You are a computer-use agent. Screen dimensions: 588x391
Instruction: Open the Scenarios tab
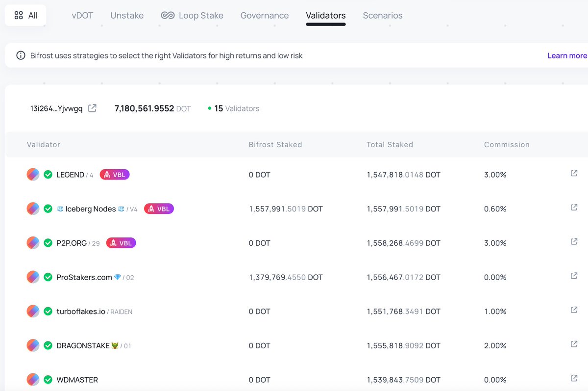[383, 15]
